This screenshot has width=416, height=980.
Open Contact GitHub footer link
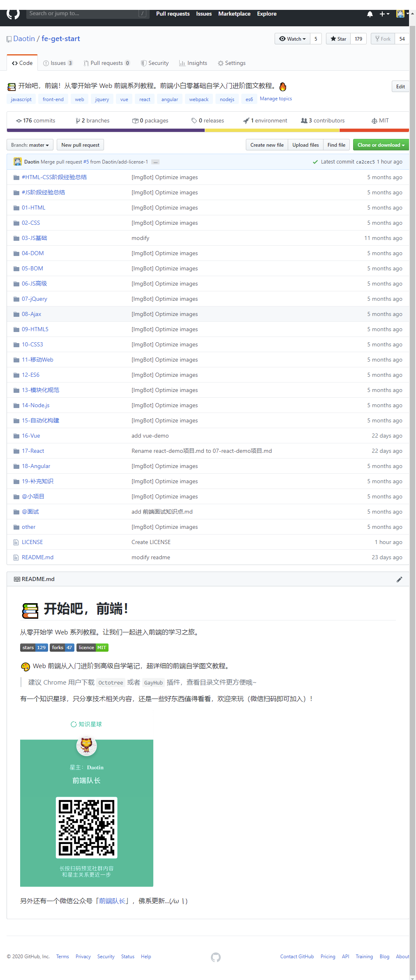tap(297, 957)
